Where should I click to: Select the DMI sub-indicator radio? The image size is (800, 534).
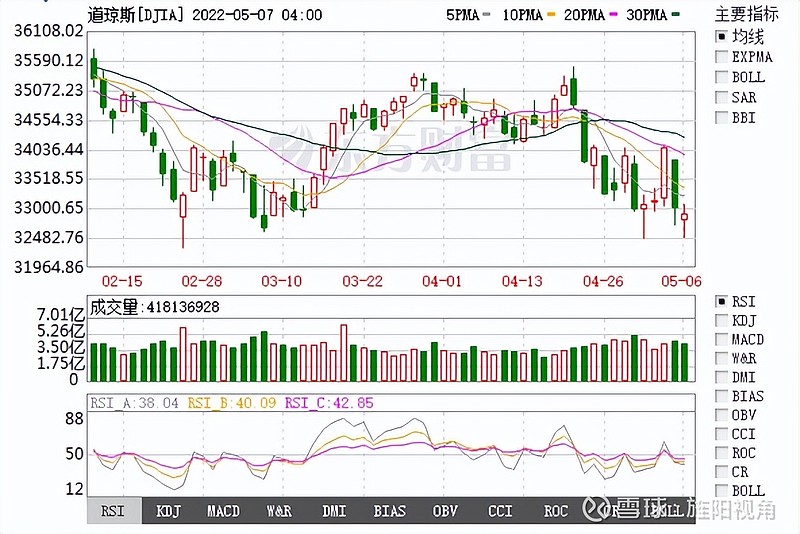click(721, 377)
